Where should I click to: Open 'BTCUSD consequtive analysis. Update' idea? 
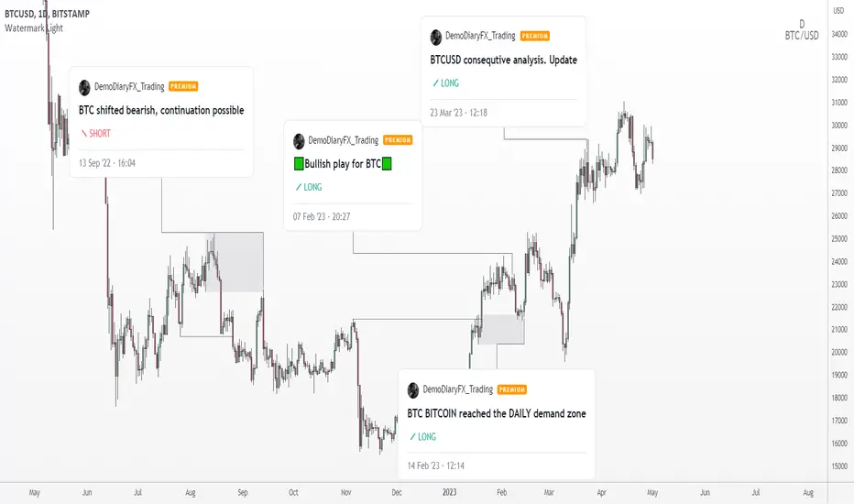(504, 60)
